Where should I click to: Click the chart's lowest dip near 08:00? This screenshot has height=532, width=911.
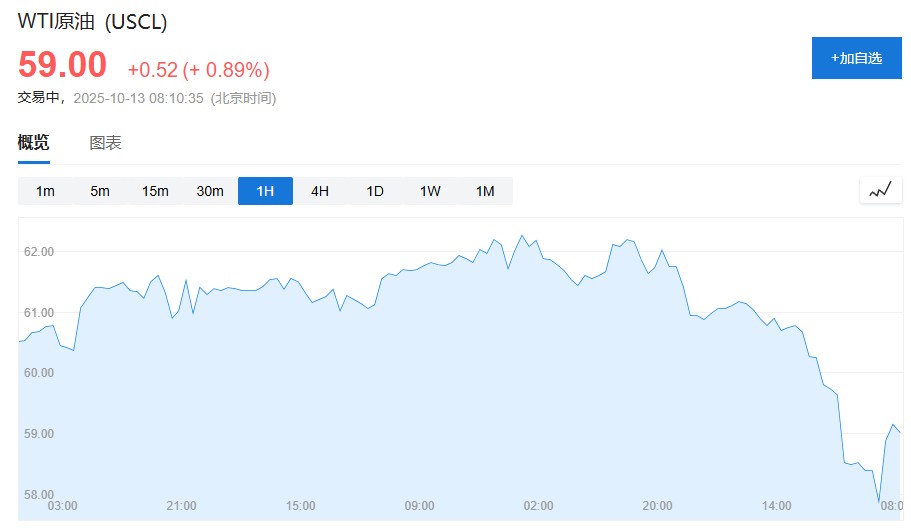pyautogui.click(x=879, y=501)
